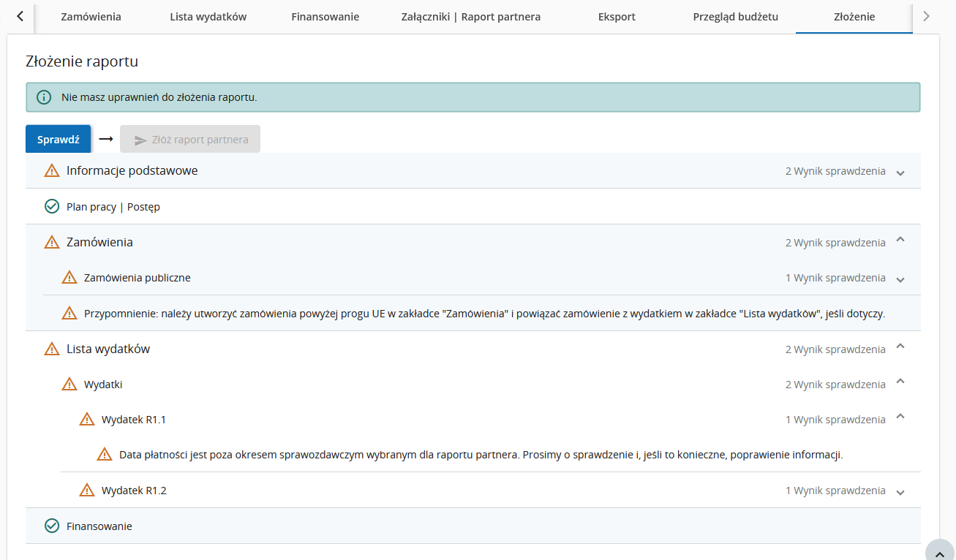Click warning icon beside Informacje podstawowe
The width and height of the screenshot is (956, 560).
pos(52,170)
